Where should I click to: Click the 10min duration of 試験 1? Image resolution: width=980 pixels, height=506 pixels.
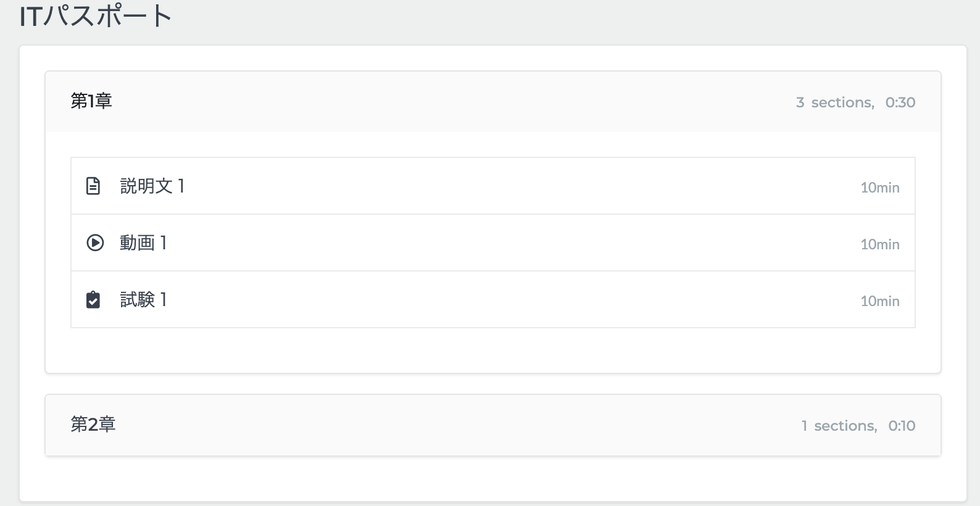pyautogui.click(x=879, y=301)
